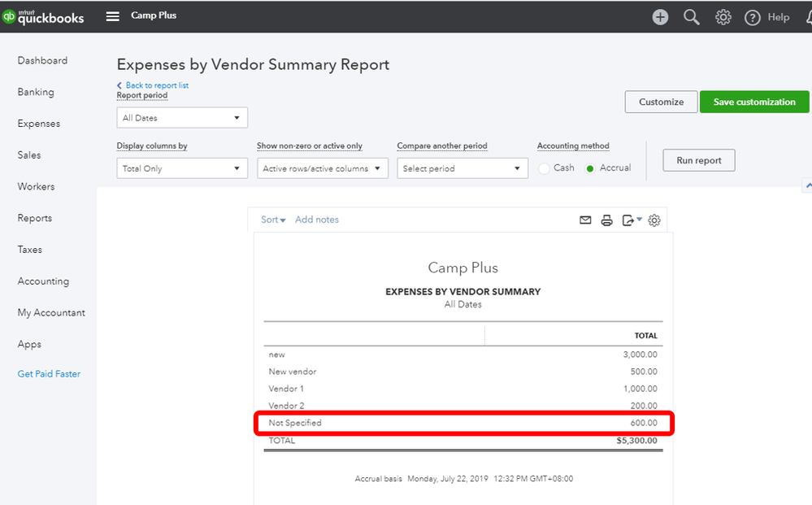Open Active rows/active columns dropdown
This screenshot has width=812, height=505.
(323, 168)
